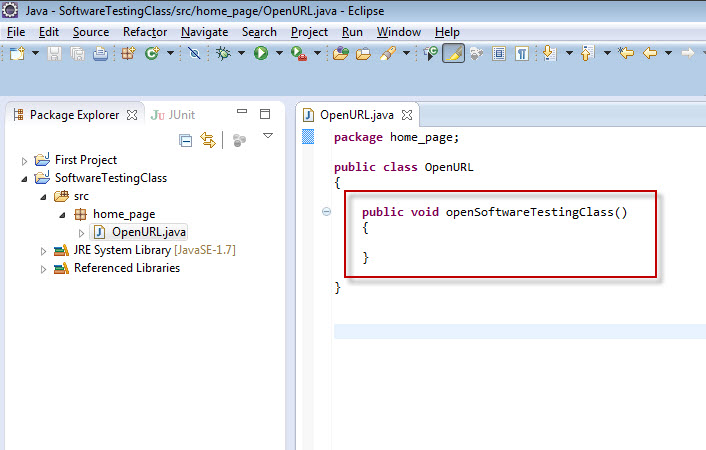Expand the First Project tree node
The width and height of the screenshot is (706, 450).
click(24, 161)
